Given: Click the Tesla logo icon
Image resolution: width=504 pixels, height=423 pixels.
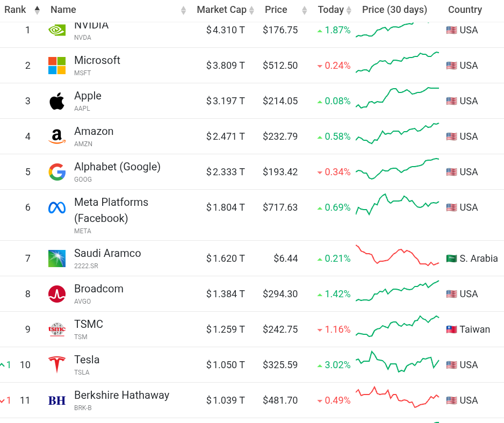Looking at the screenshot, I should [57, 365].
